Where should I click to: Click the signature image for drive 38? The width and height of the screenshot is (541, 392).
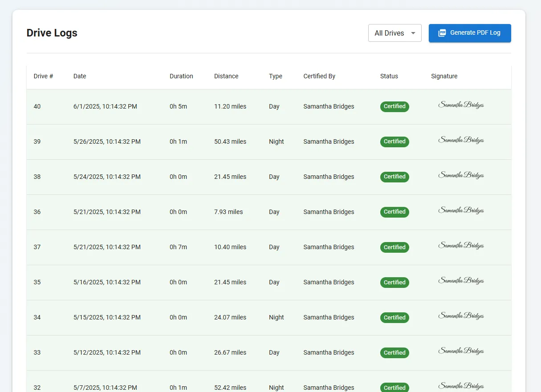[x=461, y=175]
